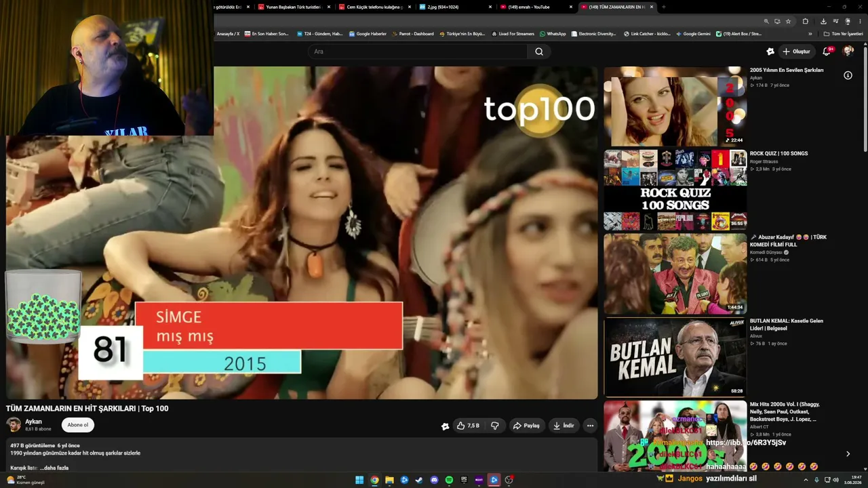
Task: Click the install app icon in address bar
Action: 777,21
